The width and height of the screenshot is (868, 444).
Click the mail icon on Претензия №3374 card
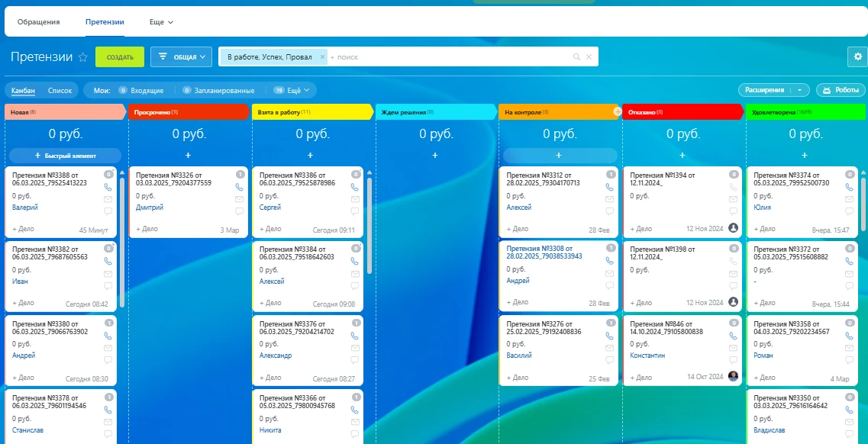pos(850,199)
